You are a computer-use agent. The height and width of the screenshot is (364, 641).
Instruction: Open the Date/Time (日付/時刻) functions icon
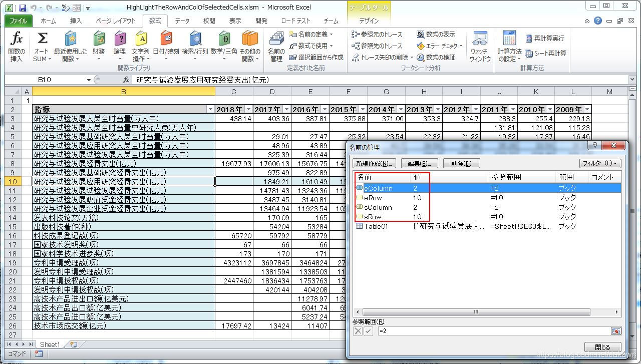166,46
